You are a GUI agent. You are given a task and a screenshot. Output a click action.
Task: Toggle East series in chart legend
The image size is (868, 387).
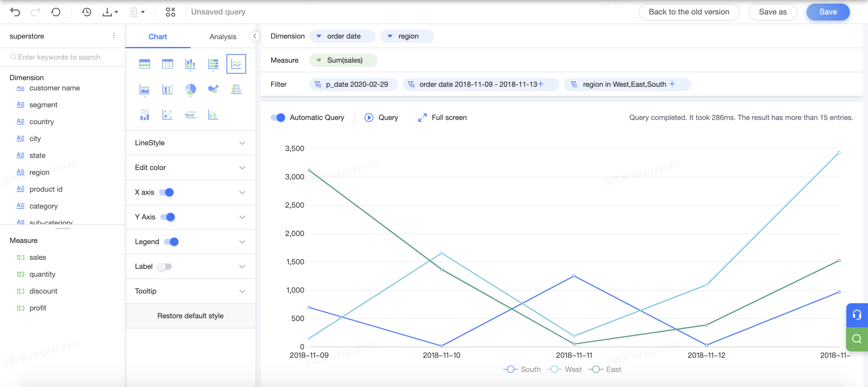click(605, 369)
